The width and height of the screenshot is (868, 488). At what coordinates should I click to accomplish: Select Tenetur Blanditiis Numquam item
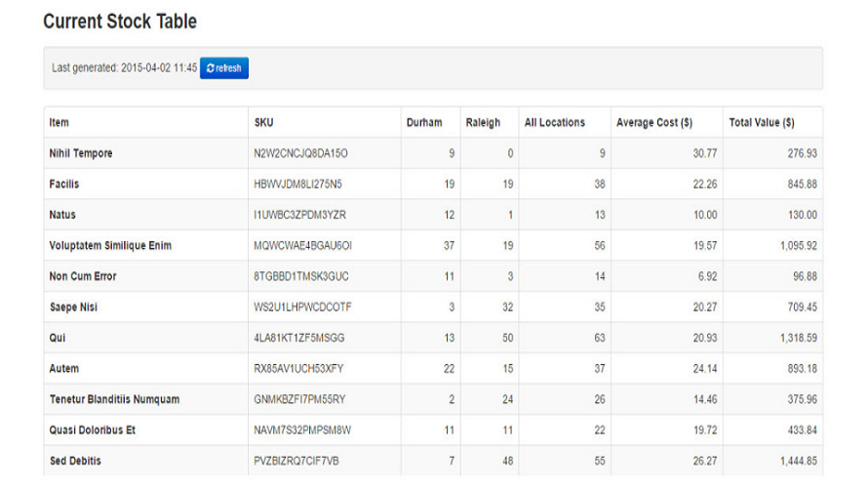pyautogui.click(x=114, y=399)
